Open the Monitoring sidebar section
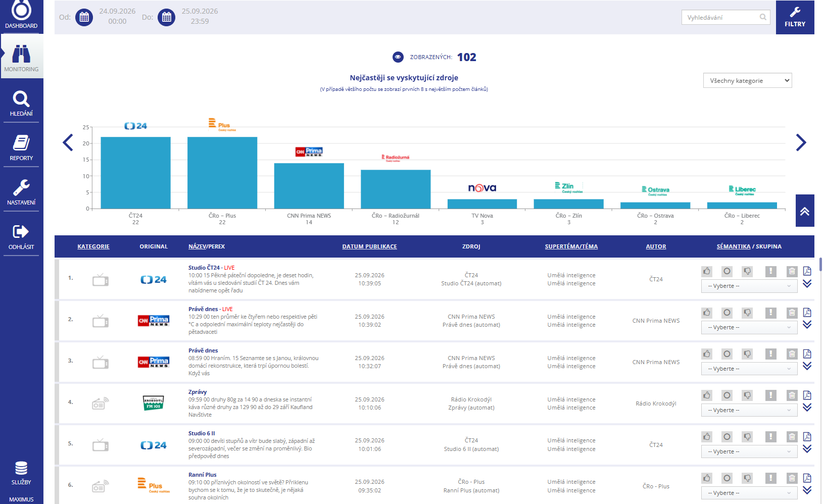This screenshot has width=823, height=504. click(21, 57)
